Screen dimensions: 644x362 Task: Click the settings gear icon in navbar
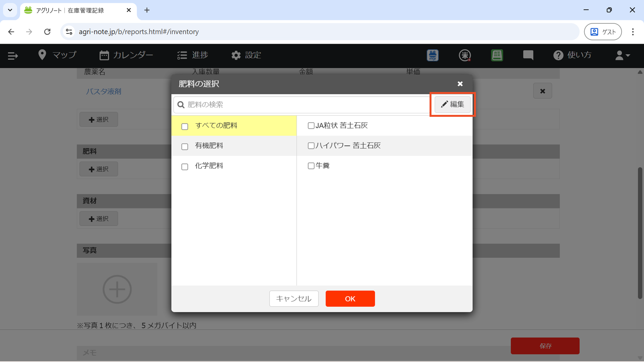236,55
